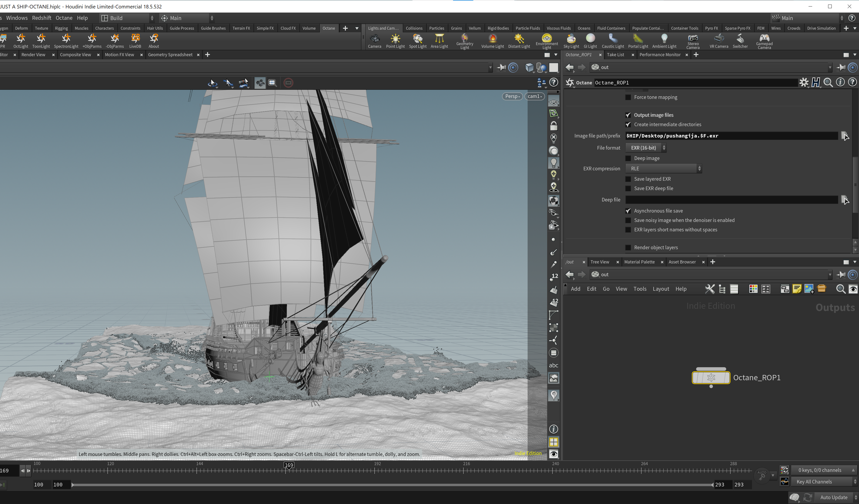This screenshot has height=504, width=859.
Task: Switch to the Geometry Spreadsheet tab
Action: (170, 55)
